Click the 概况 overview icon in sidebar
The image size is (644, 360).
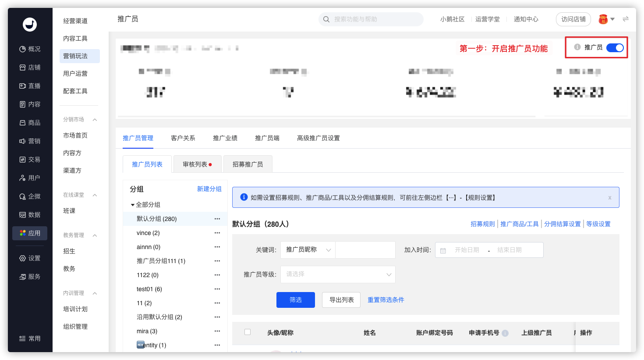(22, 49)
